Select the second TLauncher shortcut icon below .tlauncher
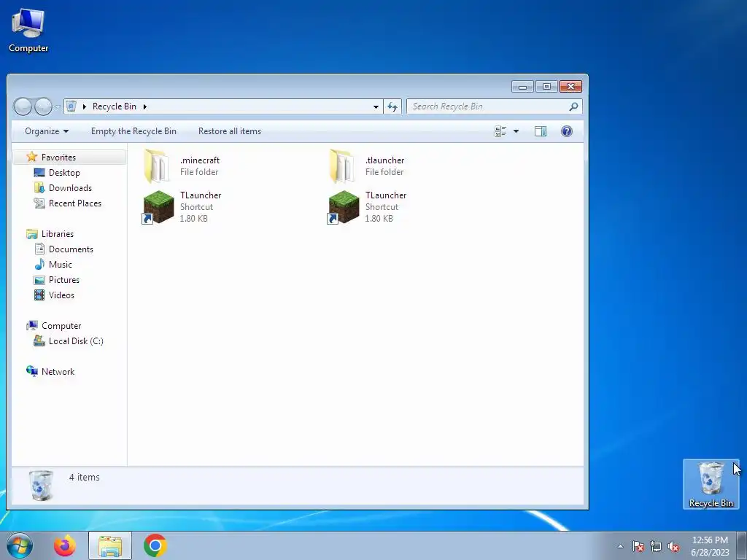 coord(344,206)
